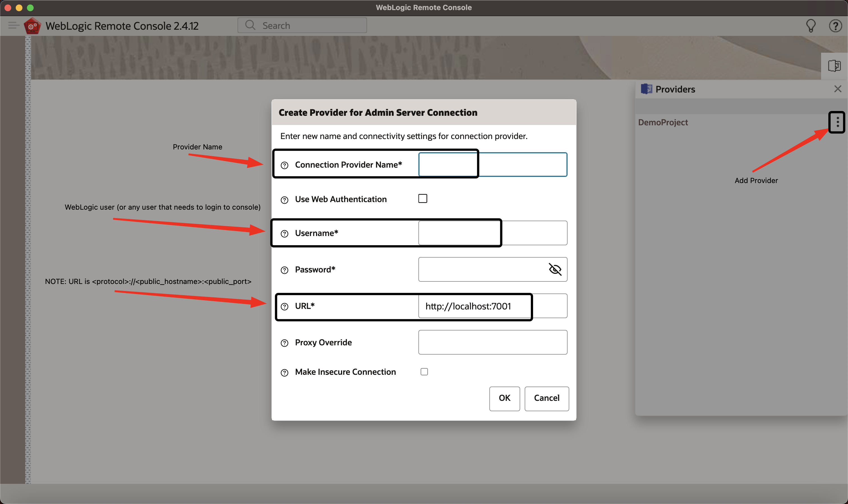Cancel the Create Provider dialog
Image resolution: width=848 pixels, height=504 pixels.
point(546,398)
